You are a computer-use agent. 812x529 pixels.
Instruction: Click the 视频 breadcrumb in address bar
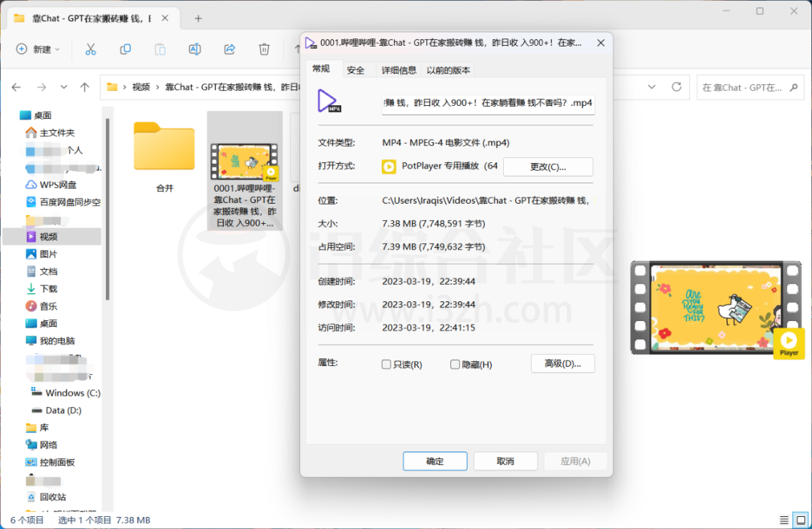[141, 87]
